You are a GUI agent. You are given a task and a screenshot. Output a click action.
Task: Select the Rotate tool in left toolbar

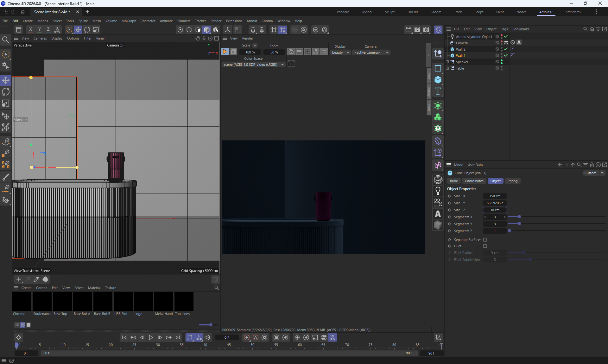(6, 92)
